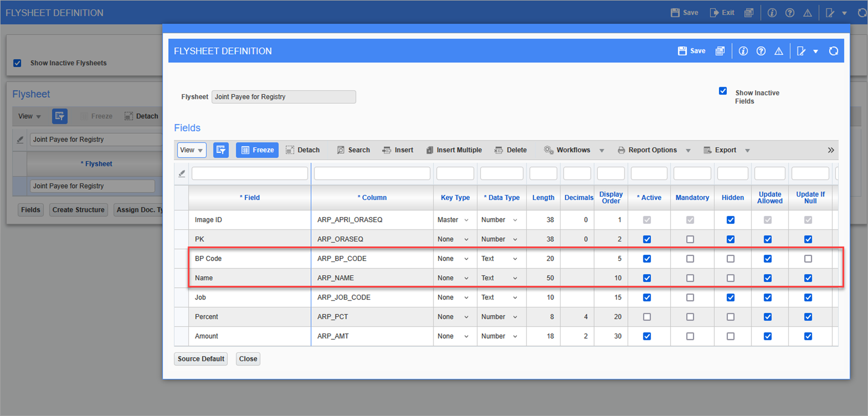Select the ARP_BP_CODE column cell
The image size is (868, 416).
point(372,259)
